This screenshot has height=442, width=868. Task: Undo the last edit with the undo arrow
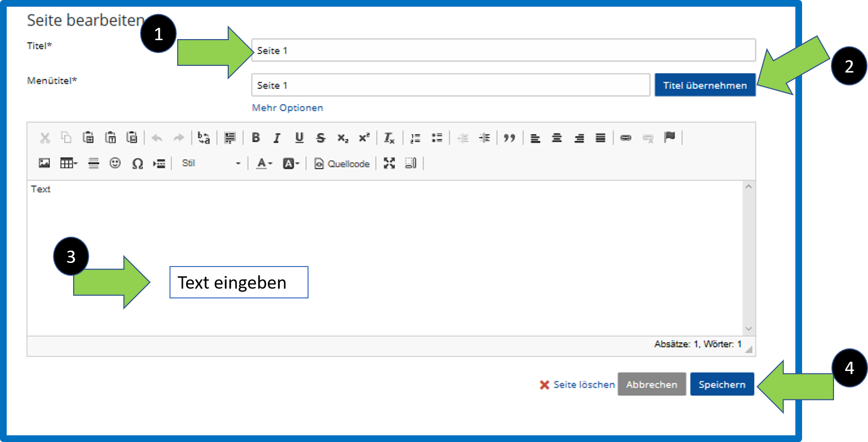click(157, 138)
